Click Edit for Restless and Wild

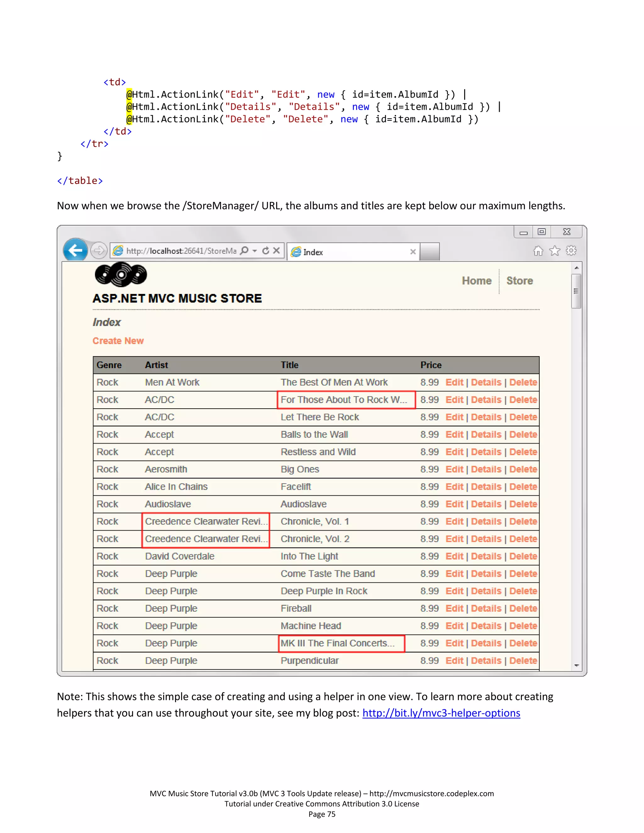click(x=454, y=452)
